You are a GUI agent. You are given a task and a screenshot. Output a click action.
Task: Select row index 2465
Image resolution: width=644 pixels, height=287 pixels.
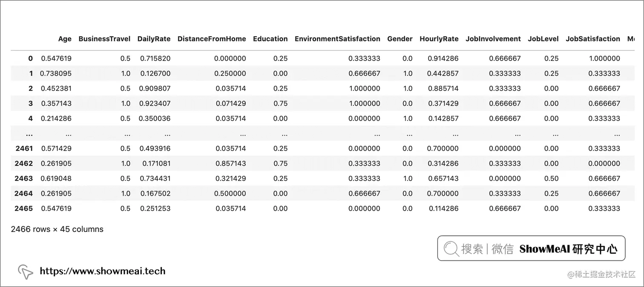23,209
